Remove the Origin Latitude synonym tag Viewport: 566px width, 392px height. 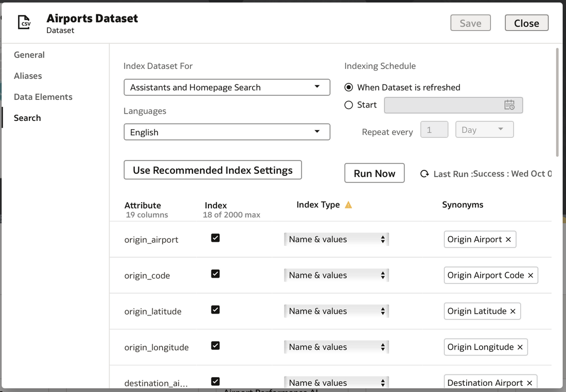[513, 311]
